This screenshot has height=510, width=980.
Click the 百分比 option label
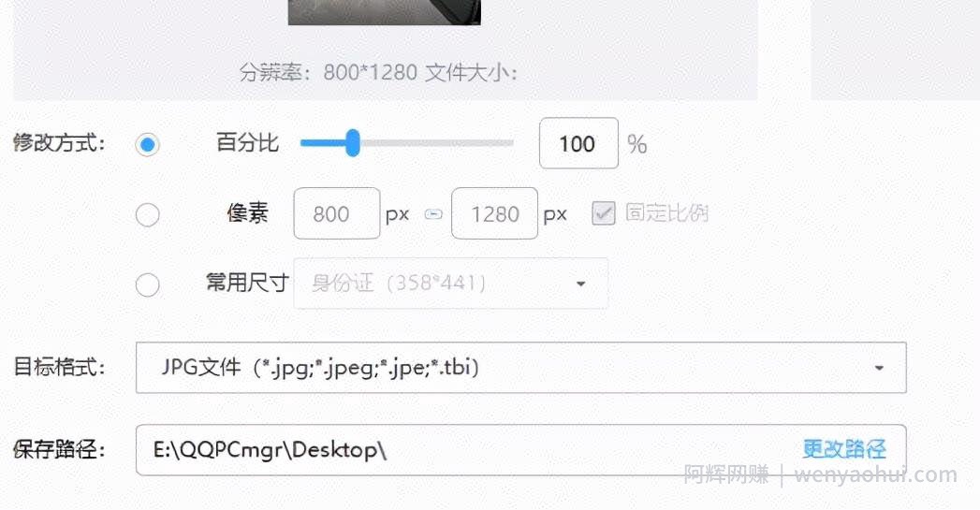click(247, 142)
